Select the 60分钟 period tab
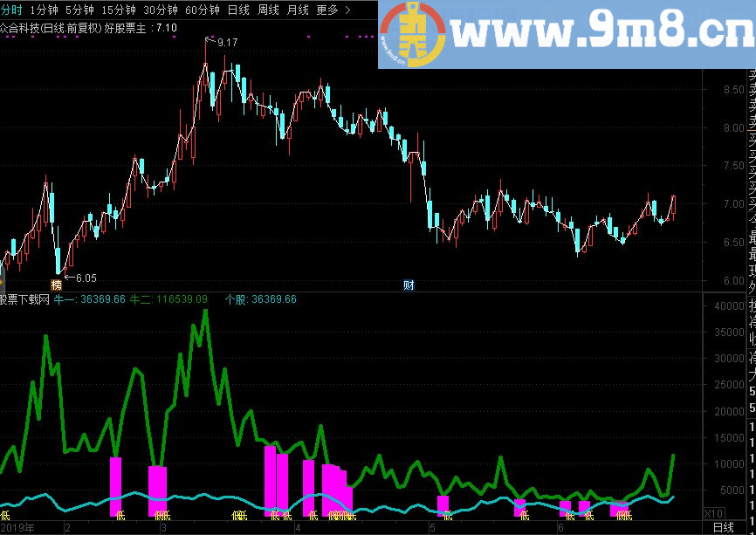The image size is (756, 535). click(203, 10)
